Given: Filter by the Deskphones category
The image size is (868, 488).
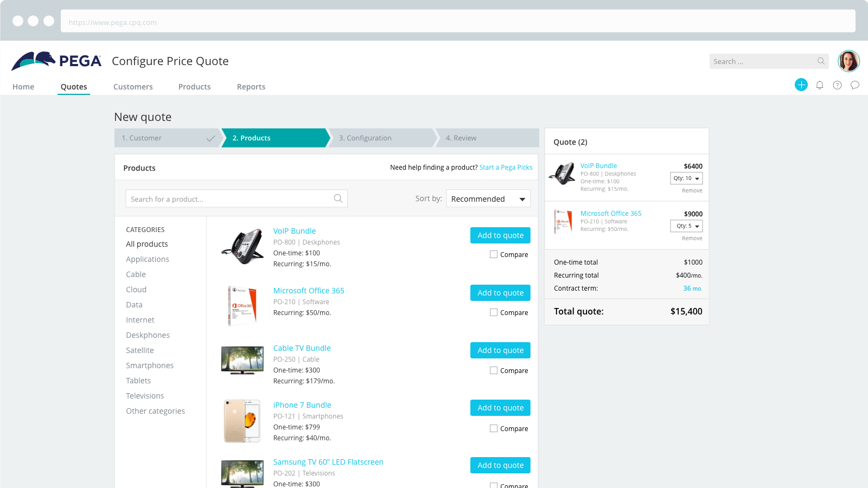Looking at the screenshot, I should point(148,335).
